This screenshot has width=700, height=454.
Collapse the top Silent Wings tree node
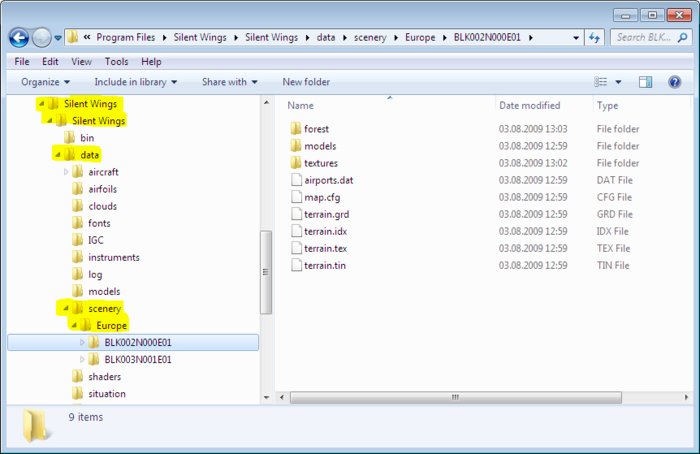pos(42,104)
